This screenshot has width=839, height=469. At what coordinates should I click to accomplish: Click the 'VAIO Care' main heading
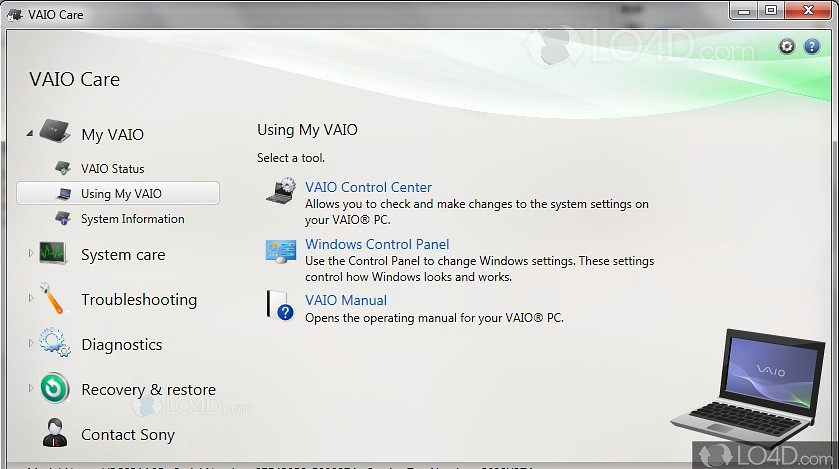tap(74, 80)
